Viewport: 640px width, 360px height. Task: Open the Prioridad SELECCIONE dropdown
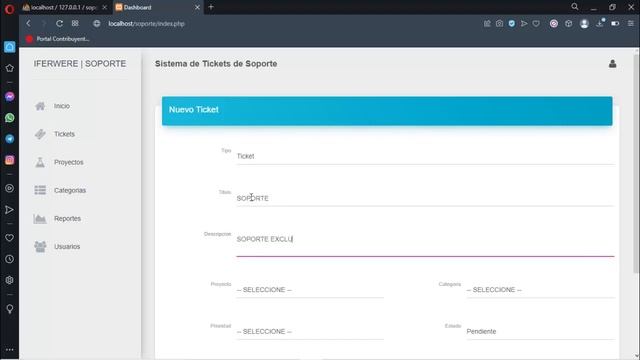310,331
